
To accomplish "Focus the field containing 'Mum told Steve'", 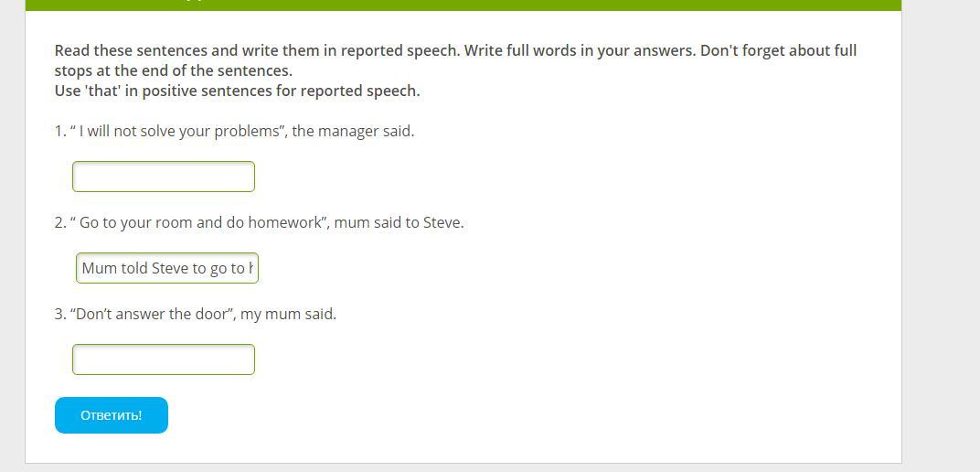I will 167,268.
